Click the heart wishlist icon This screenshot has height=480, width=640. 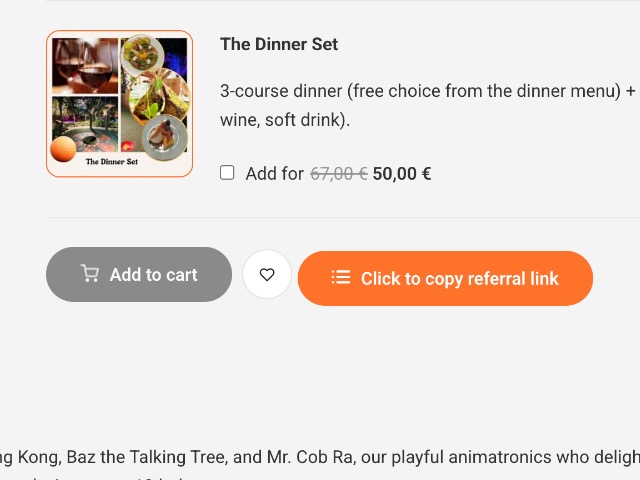click(x=267, y=275)
